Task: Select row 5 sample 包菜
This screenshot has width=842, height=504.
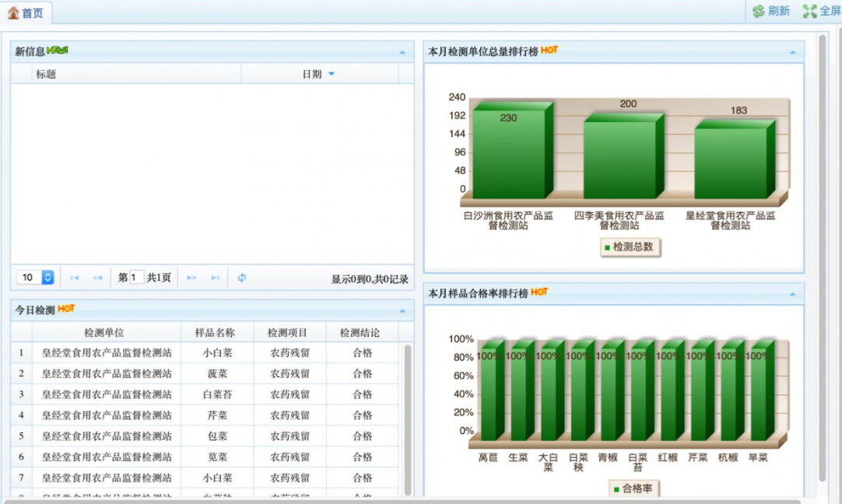Action: tap(217, 436)
